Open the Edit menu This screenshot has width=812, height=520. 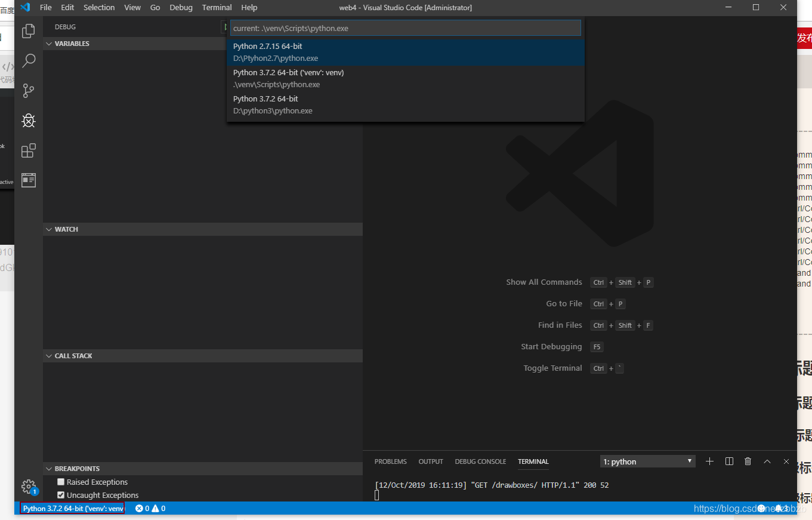click(x=67, y=7)
